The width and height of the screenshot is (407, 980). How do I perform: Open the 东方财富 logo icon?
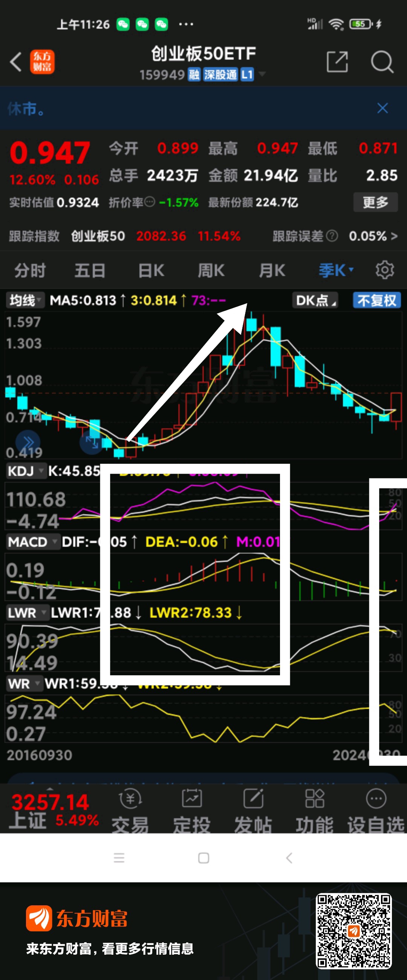point(42,61)
